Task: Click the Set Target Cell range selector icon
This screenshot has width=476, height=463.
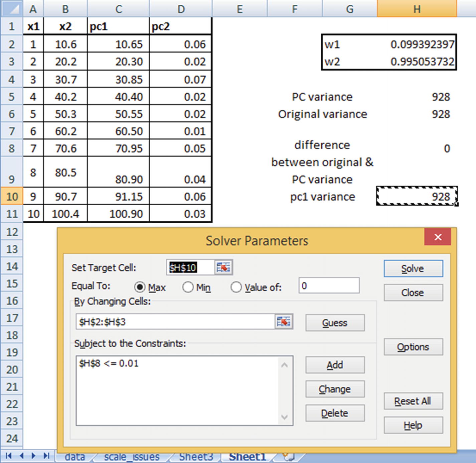Action: click(223, 267)
